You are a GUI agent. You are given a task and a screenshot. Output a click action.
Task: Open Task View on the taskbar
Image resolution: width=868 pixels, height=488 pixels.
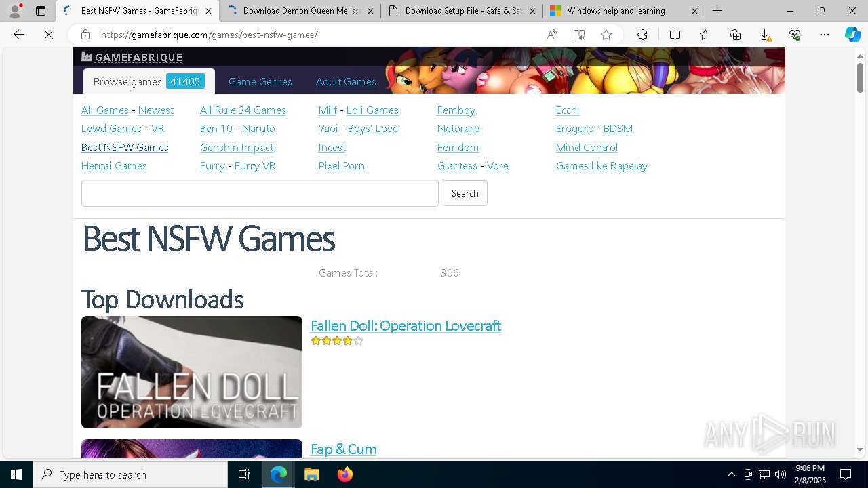click(244, 474)
